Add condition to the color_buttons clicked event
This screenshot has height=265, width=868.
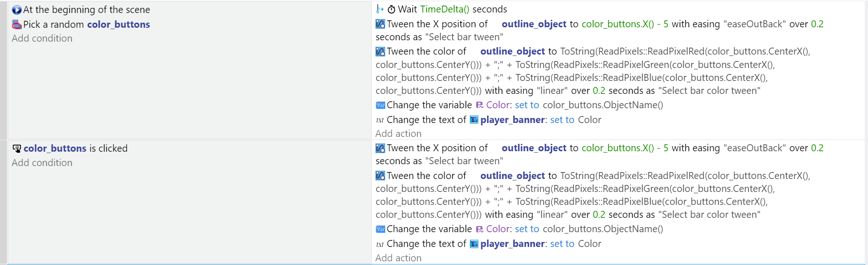pyautogui.click(x=42, y=163)
